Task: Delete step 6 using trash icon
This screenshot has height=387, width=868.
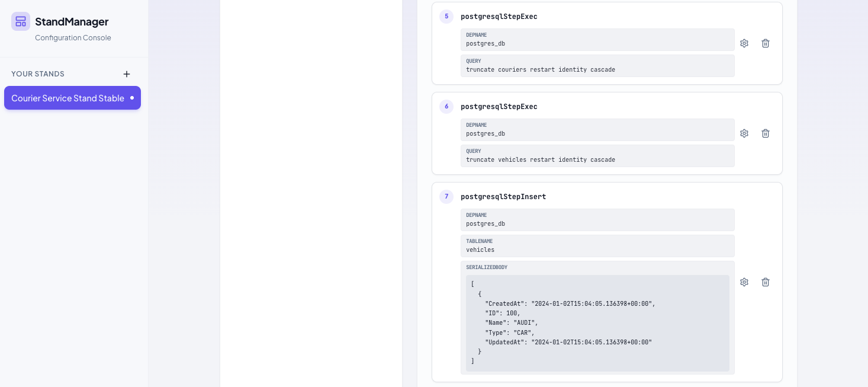Action: [x=766, y=133]
